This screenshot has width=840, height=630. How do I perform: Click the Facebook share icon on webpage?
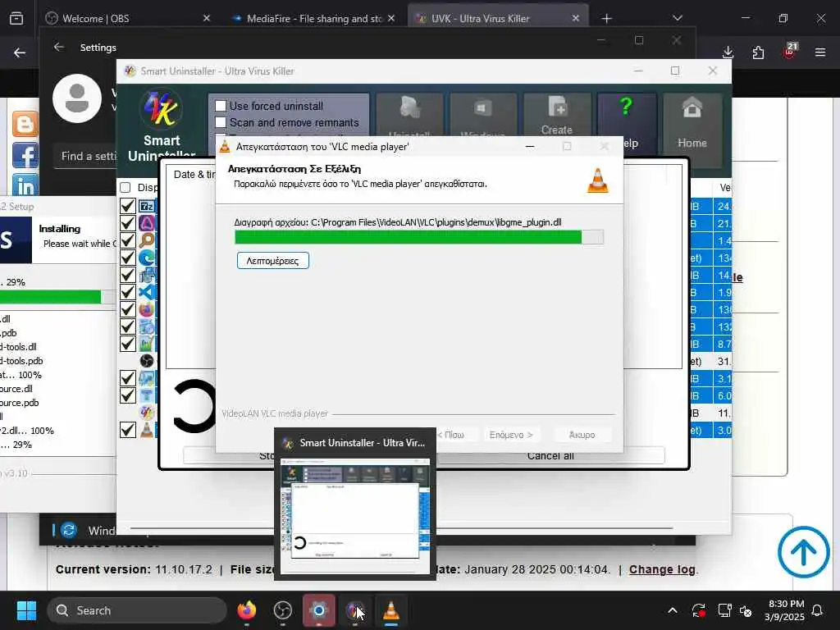(x=25, y=156)
